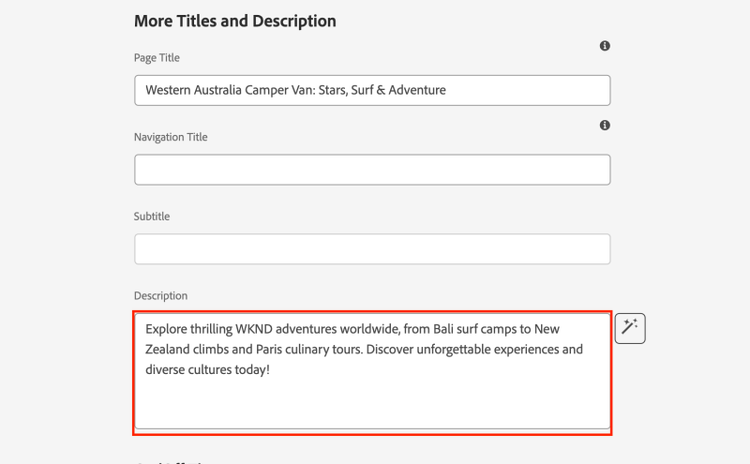Viewport: 750px width, 464px height.
Task: Place cursor after "today!" in description
Action: tap(271, 370)
